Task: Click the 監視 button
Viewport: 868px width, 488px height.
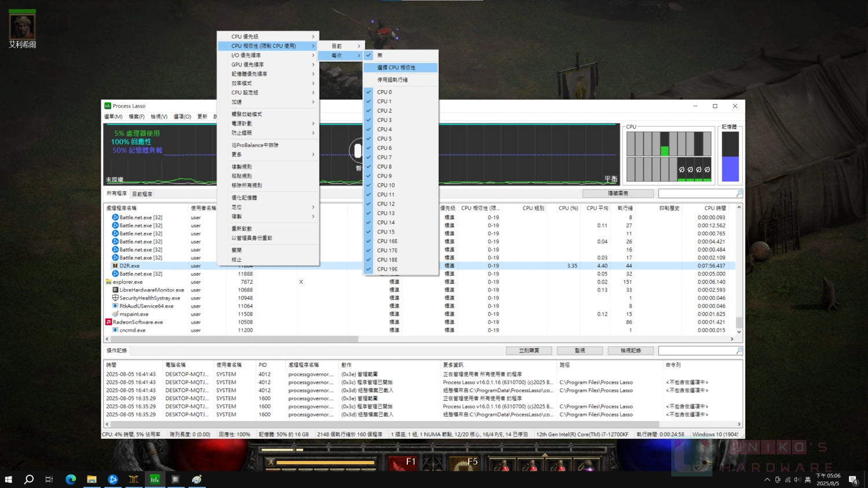Action: point(580,351)
